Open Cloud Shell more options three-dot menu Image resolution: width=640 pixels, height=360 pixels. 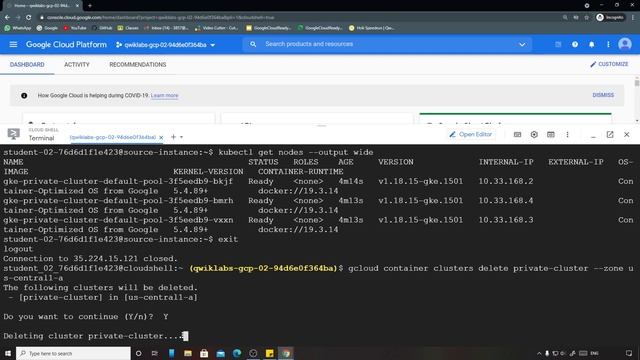point(567,134)
